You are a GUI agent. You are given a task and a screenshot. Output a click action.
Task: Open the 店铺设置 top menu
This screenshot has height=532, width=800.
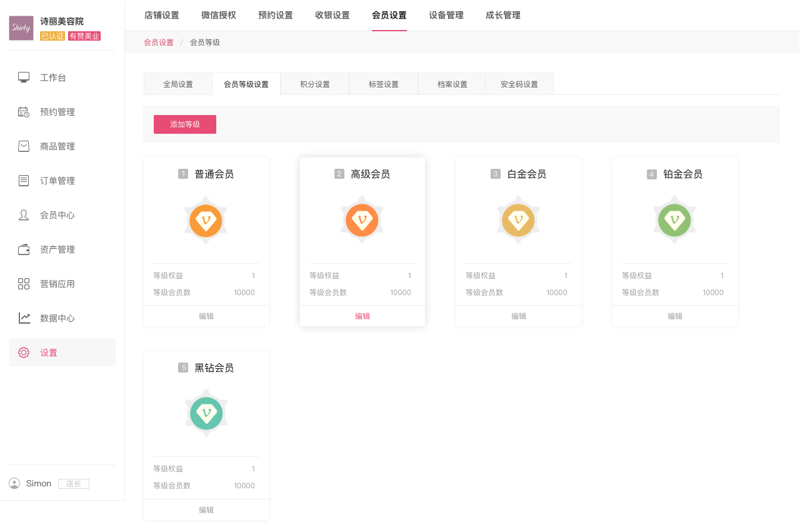(161, 15)
